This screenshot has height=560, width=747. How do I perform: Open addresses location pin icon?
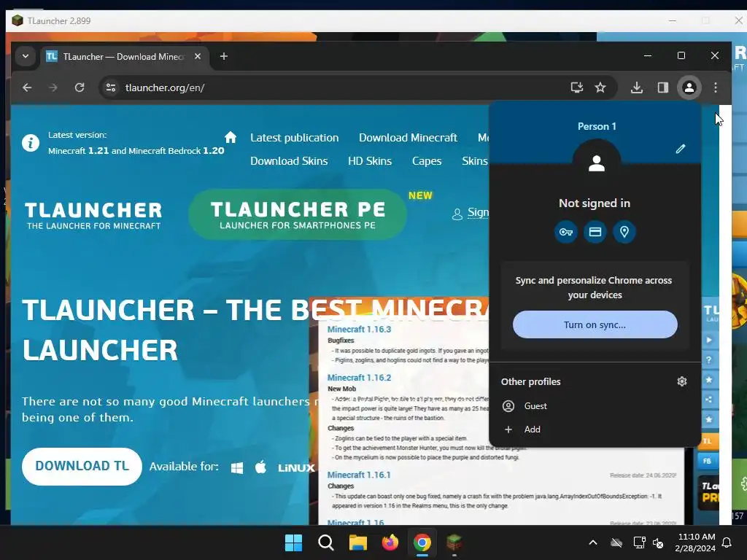click(x=624, y=232)
